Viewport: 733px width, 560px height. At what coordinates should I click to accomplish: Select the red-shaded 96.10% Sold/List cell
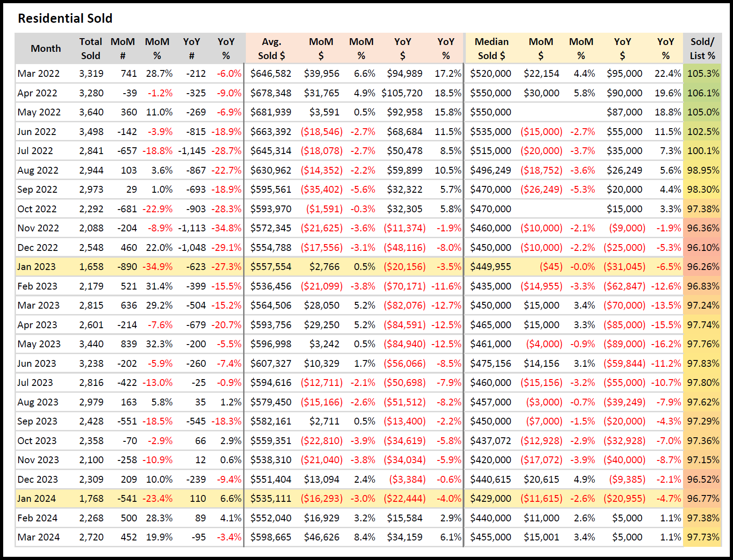[703, 248]
